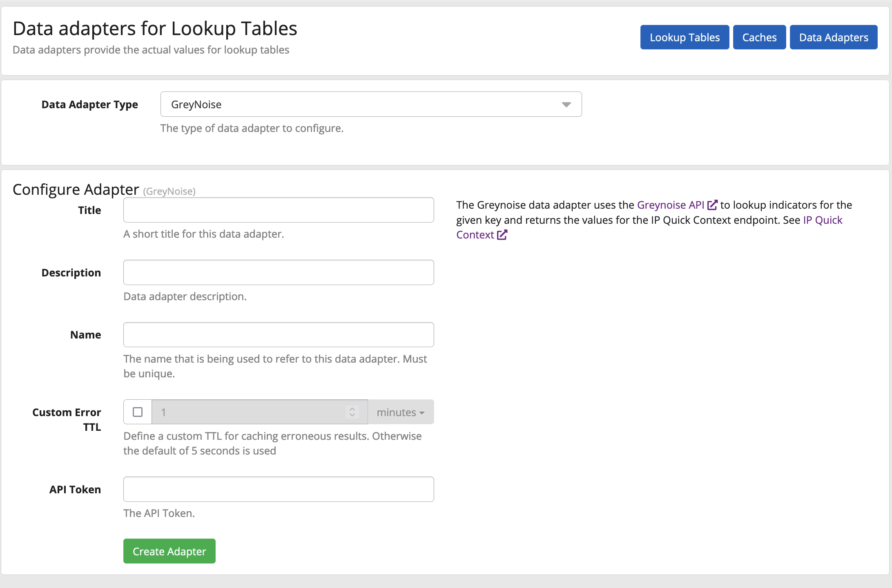Click the Configure Adapter heading

click(76, 190)
